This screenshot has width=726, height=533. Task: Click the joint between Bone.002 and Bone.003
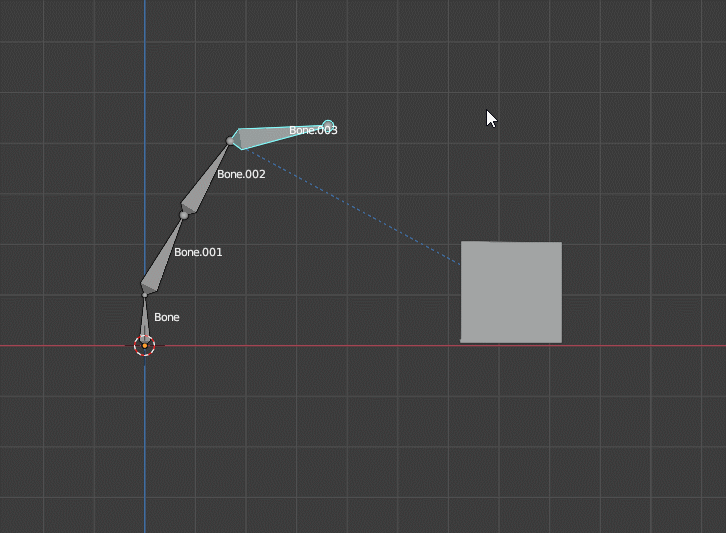point(230,141)
